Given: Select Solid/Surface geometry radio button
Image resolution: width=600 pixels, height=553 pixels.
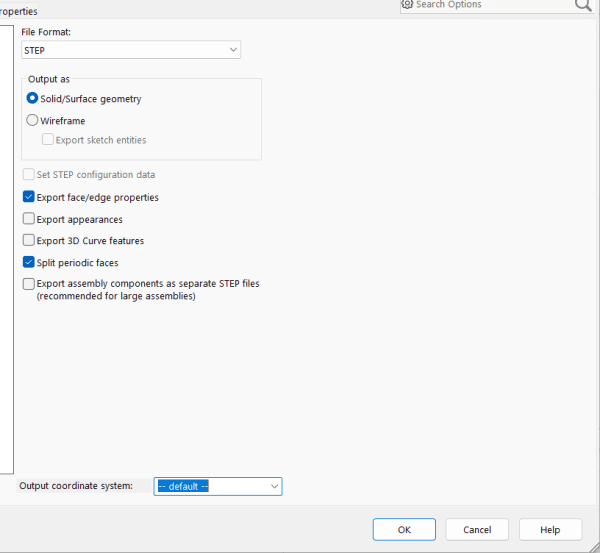Looking at the screenshot, I should pyautogui.click(x=32, y=98).
